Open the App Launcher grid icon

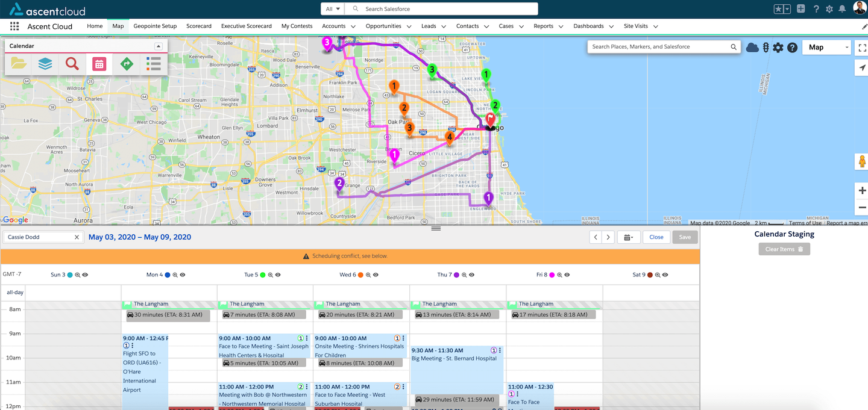[14, 26]
